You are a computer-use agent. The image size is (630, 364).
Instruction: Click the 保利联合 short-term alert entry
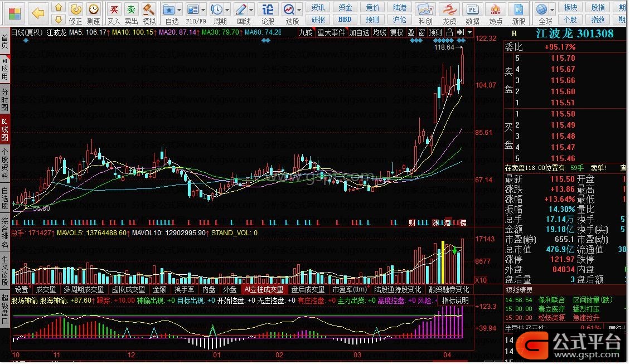pyautogui.click(x=551, y=300)
